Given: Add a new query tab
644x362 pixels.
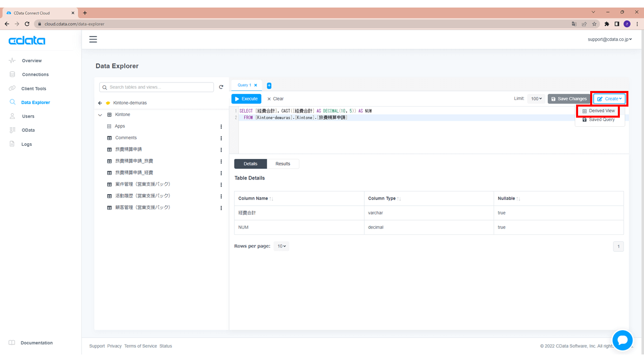Looking at the screenshot, I should click(x=269, y=85).
